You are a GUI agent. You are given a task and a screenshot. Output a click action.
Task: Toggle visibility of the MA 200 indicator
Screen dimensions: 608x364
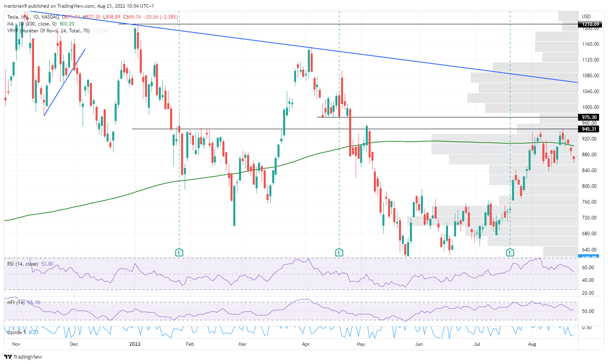pyautogui.click(x=28, y=24)
